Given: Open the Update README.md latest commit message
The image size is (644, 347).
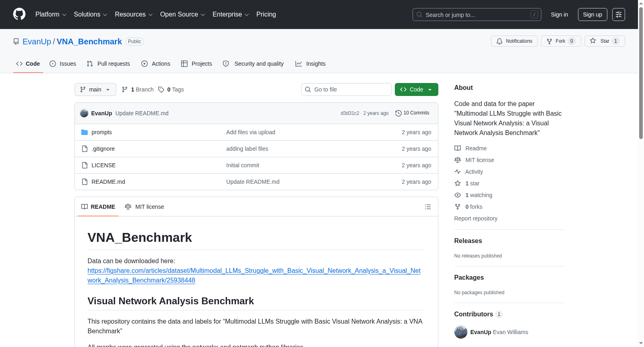Looking at the screenshot, I should (x=142, y=113).
